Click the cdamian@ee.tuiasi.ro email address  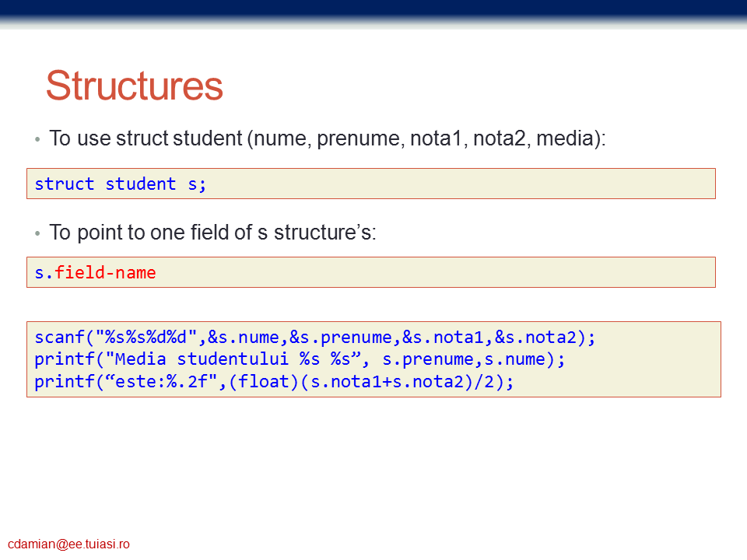tap(68, 544)
